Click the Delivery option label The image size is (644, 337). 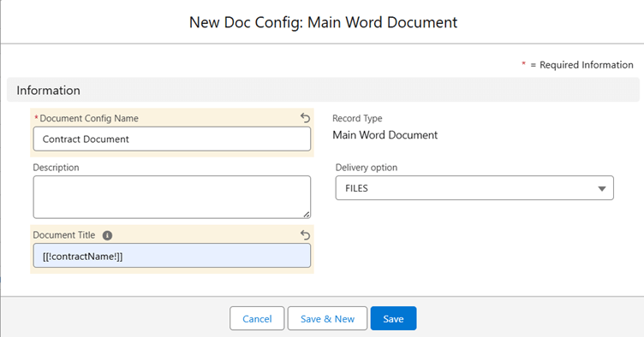[x=367, y=168]
